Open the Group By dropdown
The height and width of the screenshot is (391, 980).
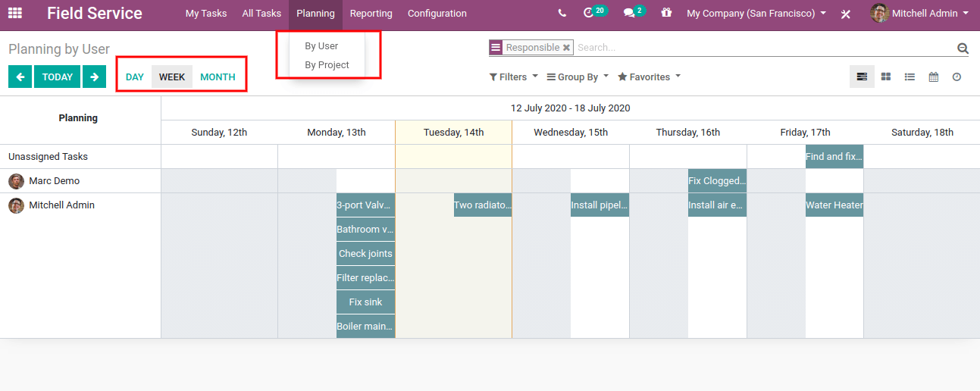pos(578,77)
